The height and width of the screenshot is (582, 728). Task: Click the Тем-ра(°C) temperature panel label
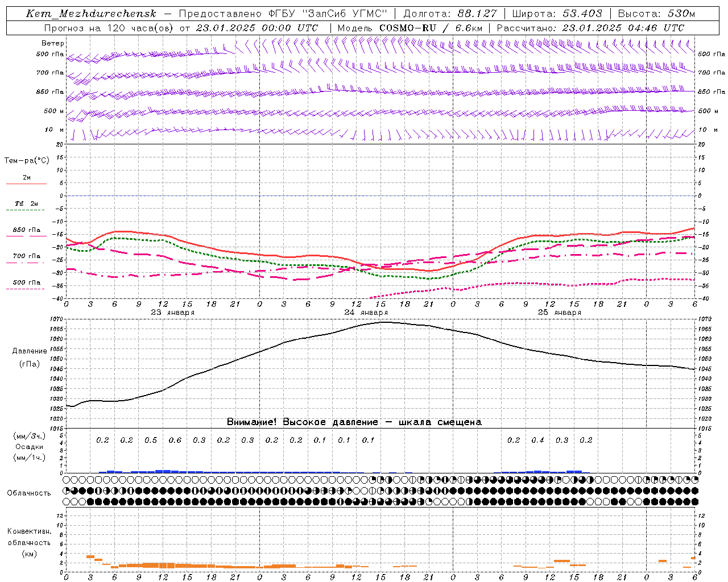click(27, 161)
